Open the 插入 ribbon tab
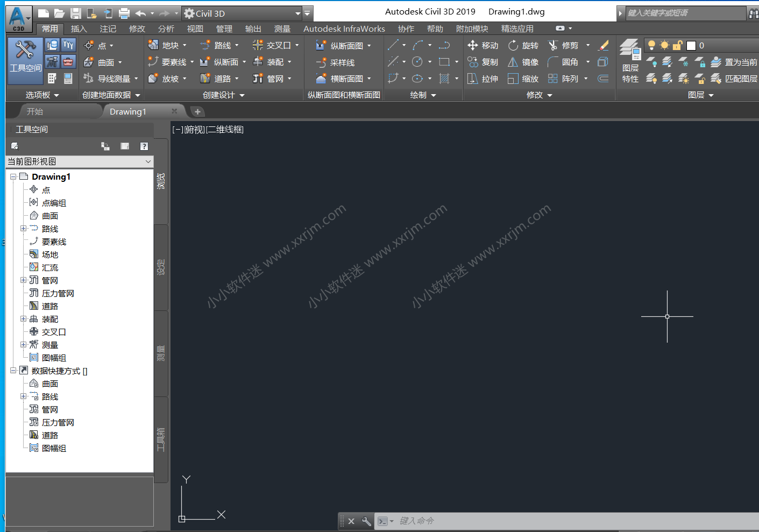759x532 pixels. [x=79, y=29]
